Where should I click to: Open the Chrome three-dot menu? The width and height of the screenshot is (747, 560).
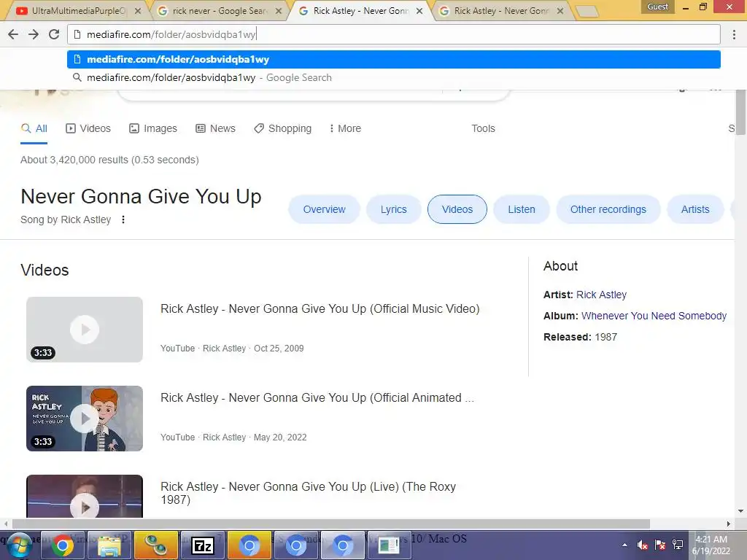tap(734, 34)
